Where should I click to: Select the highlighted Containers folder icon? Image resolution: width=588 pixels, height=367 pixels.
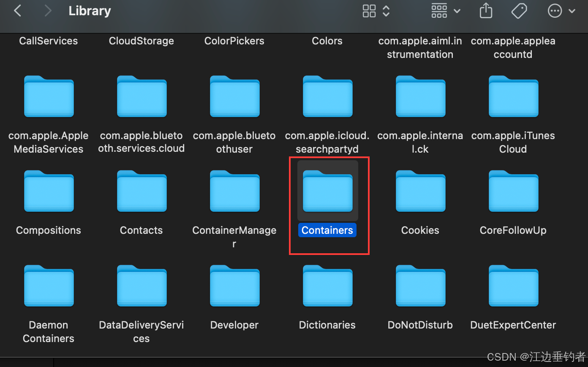pyautogui.click(x=328, y=191)
